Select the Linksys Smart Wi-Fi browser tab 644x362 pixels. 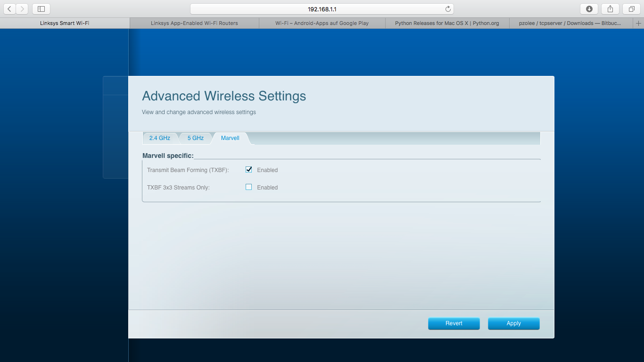click(64, 23)
